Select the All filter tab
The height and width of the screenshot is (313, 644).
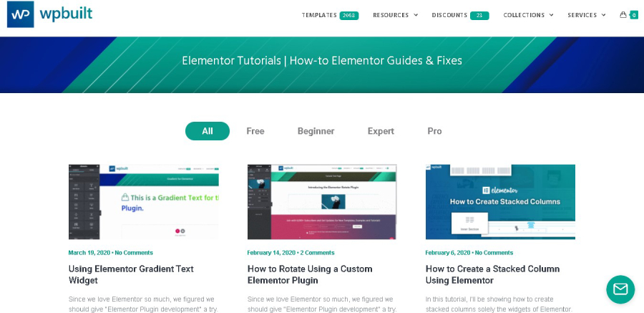tap(208, 131)
